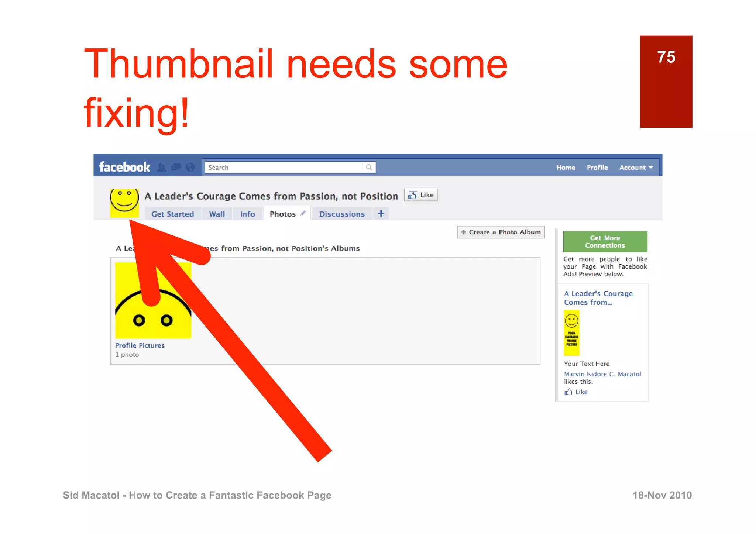The image size is (756, 534).
Task: Like the page with the Like button
Action: (421, 195)
